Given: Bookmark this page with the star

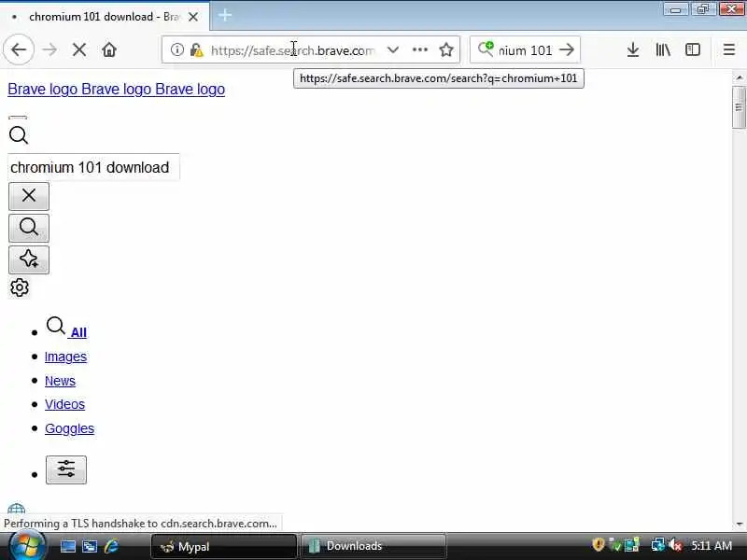Looking at the screenshot, I should click(446, 49).
